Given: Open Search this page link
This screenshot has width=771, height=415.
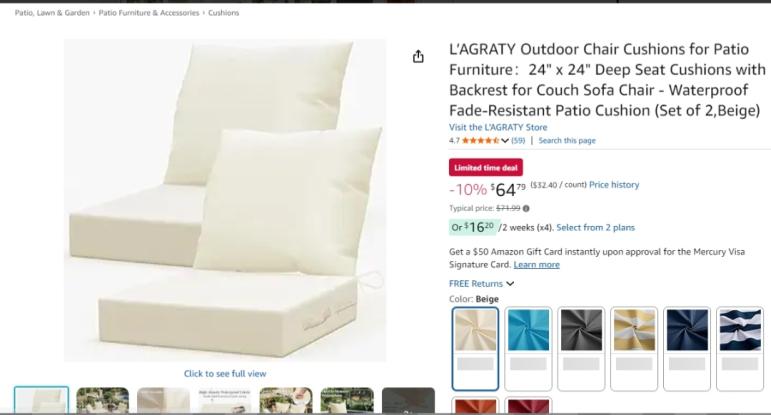Looking at the screenshot, I should [566, 141].
